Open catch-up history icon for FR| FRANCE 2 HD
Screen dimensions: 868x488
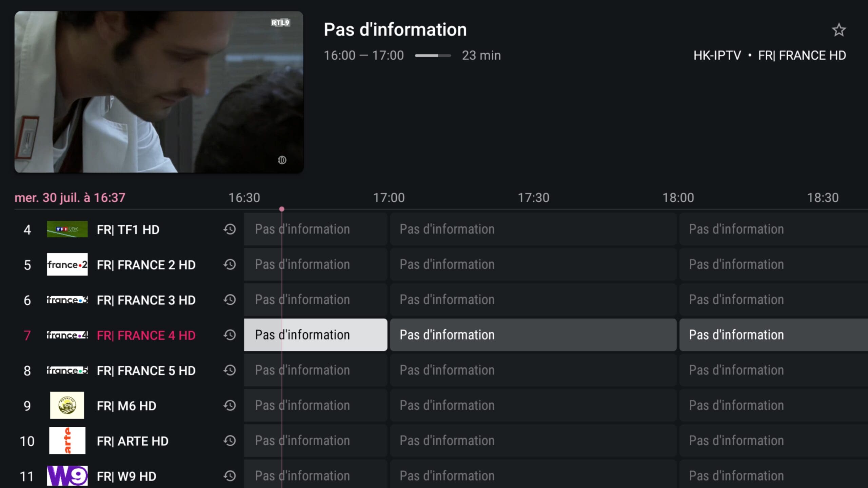pyautogui.click(x=230, y=265)
